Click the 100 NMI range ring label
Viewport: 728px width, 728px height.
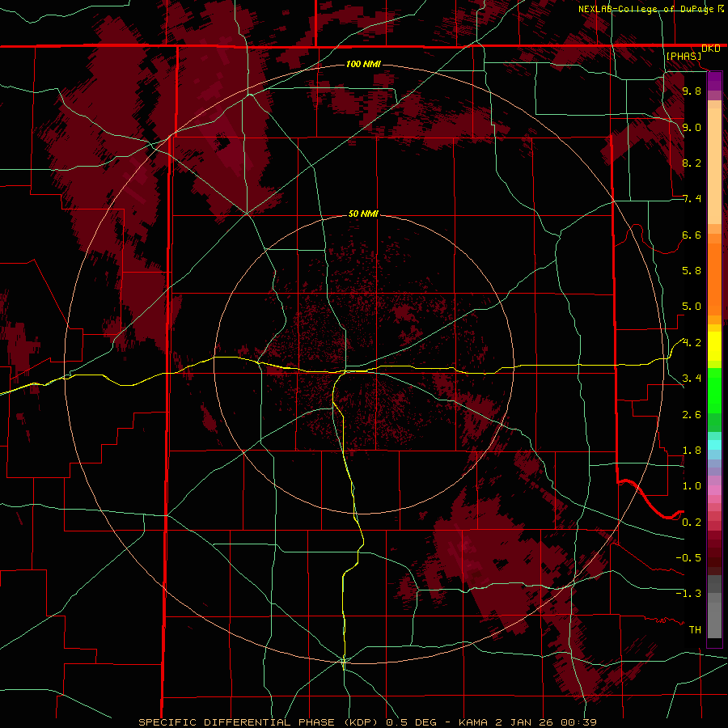click(363, 64)
